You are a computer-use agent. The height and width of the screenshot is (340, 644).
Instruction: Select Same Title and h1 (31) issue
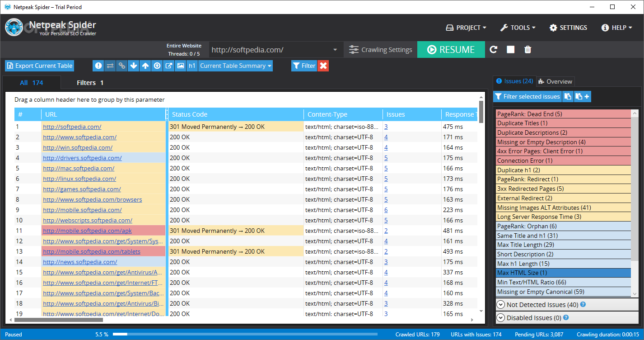click(x=563, y=236)
